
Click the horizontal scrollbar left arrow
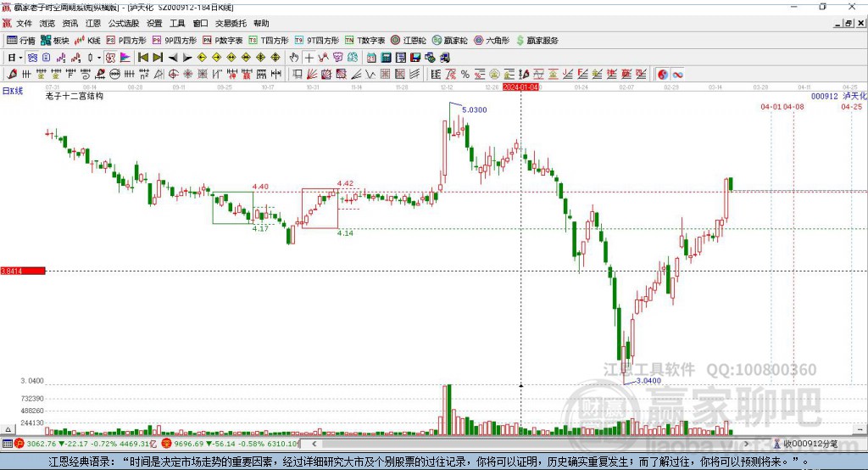coord(314,444)
